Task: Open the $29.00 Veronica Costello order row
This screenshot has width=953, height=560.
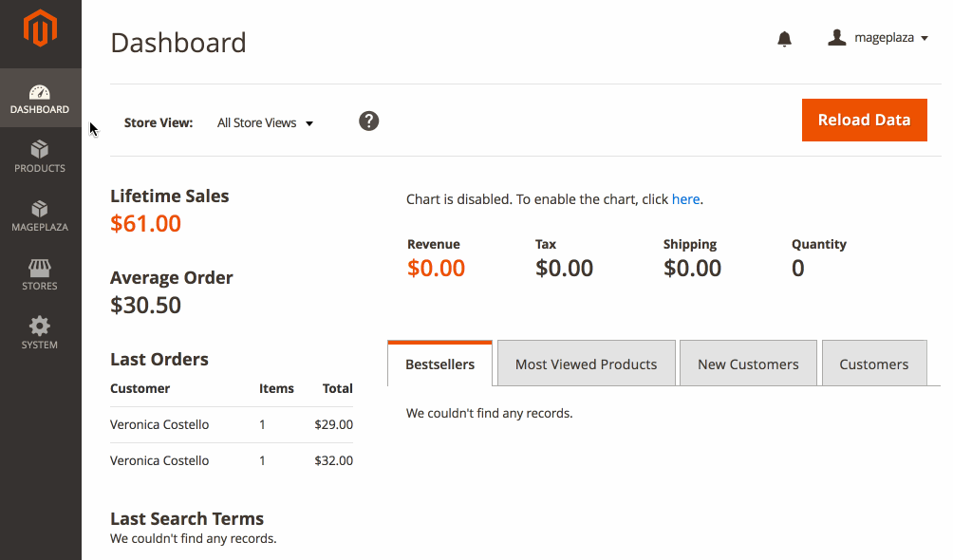Action: [x=232, y=424]
